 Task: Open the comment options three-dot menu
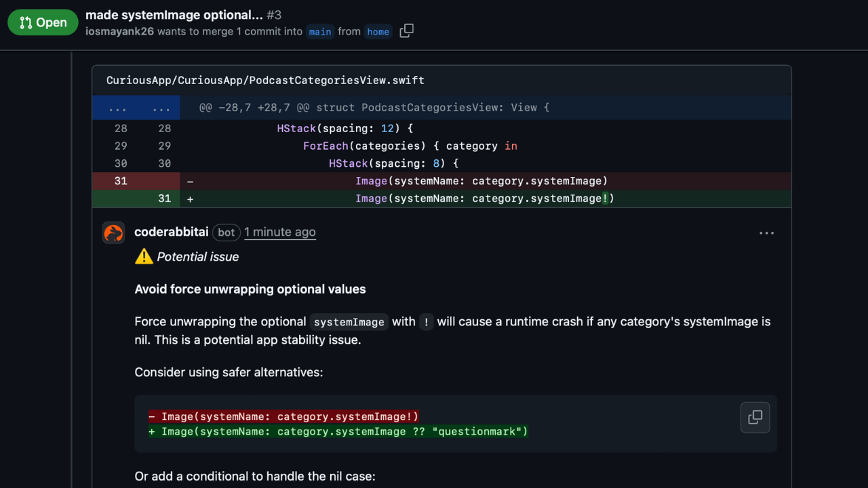pyautogui.click(x=766, y=233)
